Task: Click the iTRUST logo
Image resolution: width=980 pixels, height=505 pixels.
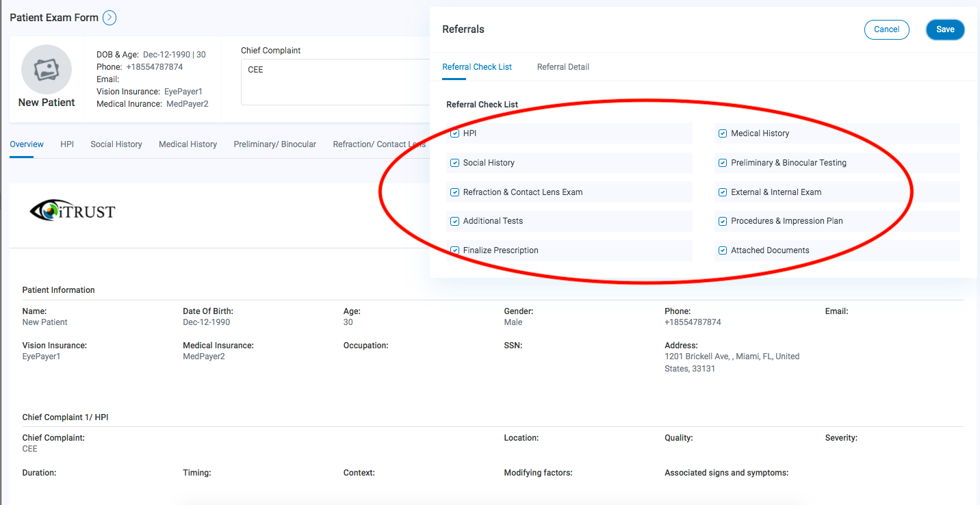Action: 71,211
